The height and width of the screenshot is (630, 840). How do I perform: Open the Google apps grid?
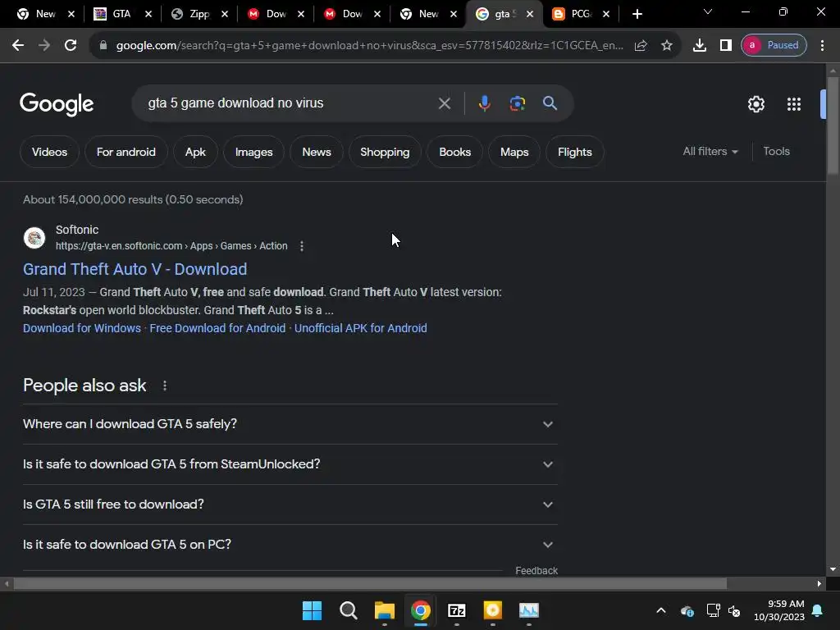point(793,104)
